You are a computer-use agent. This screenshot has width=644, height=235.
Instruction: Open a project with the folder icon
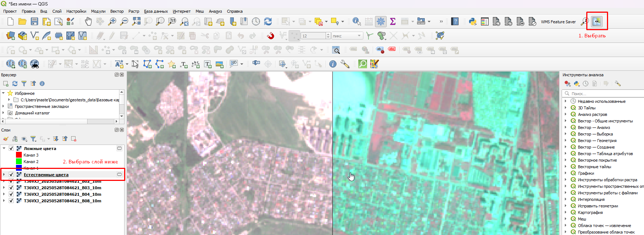pos(23,21)
